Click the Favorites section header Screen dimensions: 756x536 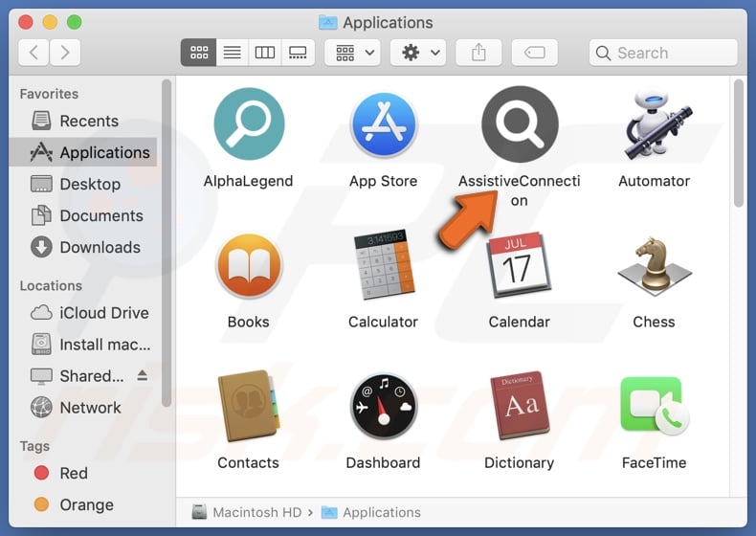[x=49, y=94]
